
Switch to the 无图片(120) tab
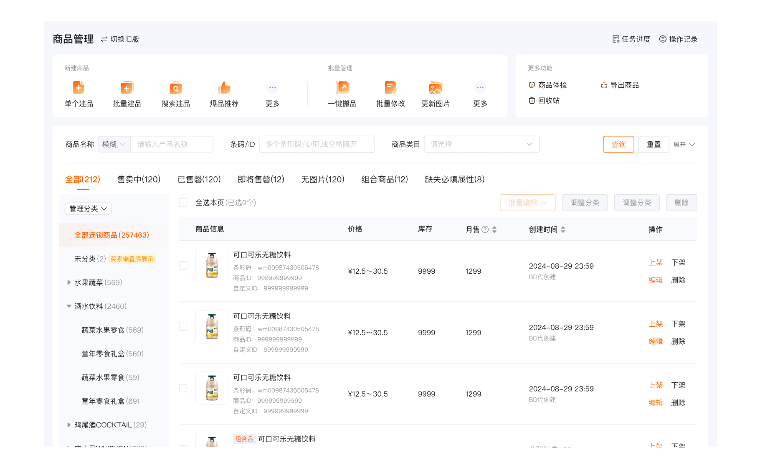pos(323,180)
